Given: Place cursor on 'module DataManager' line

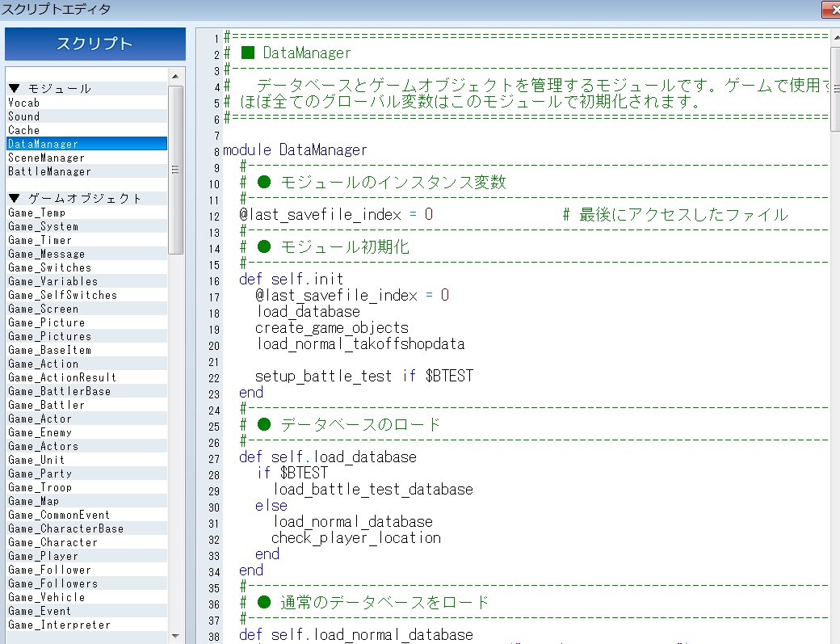Looking at the screenshot, I should [x=295, y=150].
